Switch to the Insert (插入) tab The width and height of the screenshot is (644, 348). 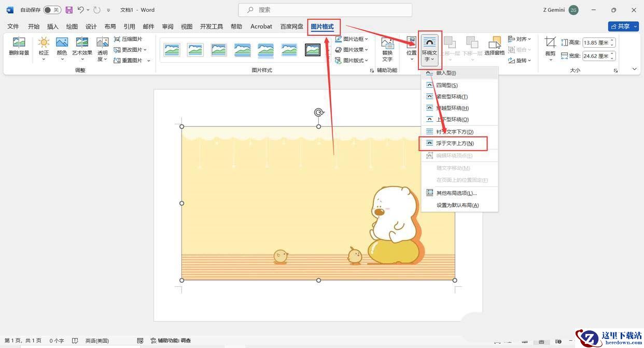pos(53,26)
